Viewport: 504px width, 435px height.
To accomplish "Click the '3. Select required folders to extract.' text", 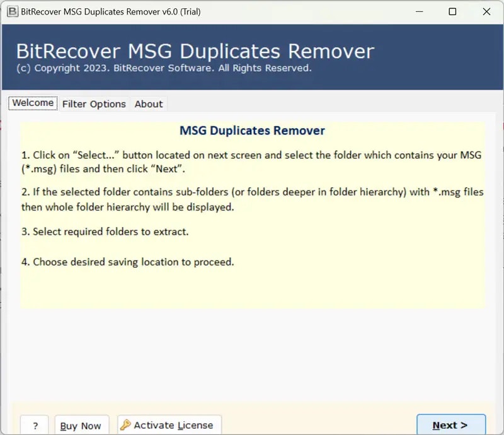I will [x=105, y=231].
